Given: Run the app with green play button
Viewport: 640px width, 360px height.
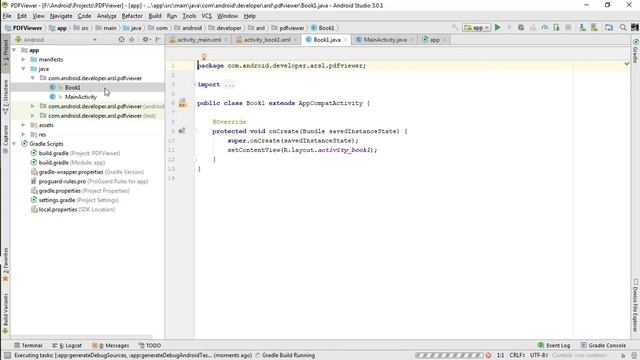Looking at the screenshot, I should pyautogui.click(x=498, y=28).
